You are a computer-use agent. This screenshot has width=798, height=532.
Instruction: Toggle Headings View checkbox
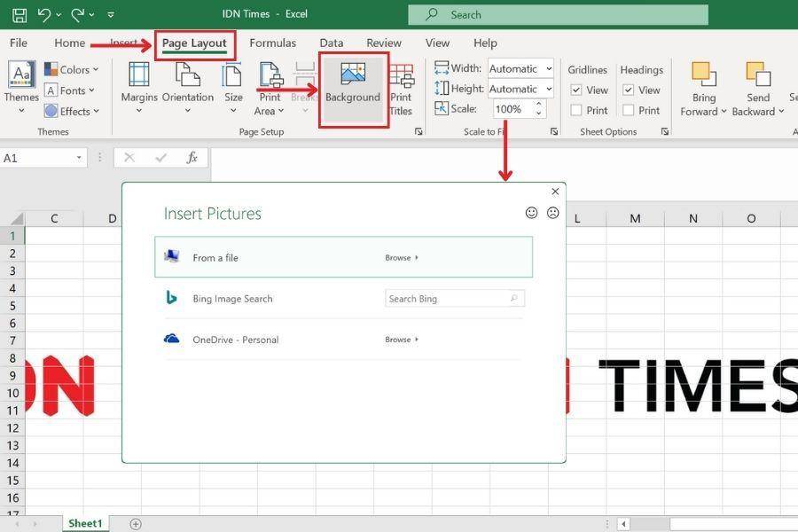point(629,90)
